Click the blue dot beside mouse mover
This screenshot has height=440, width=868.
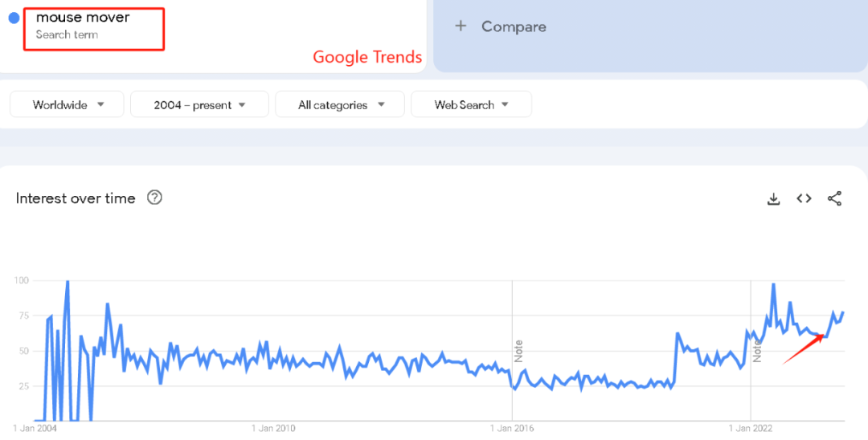tap(14, 18)
